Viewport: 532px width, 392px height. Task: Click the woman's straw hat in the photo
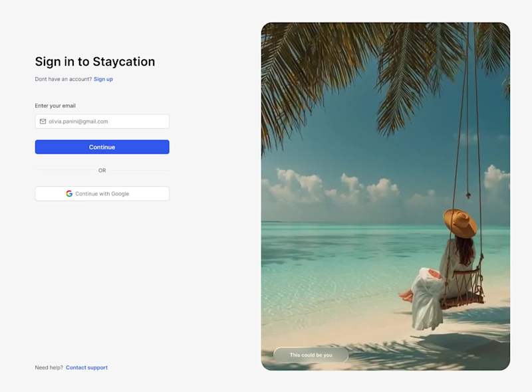460,222
